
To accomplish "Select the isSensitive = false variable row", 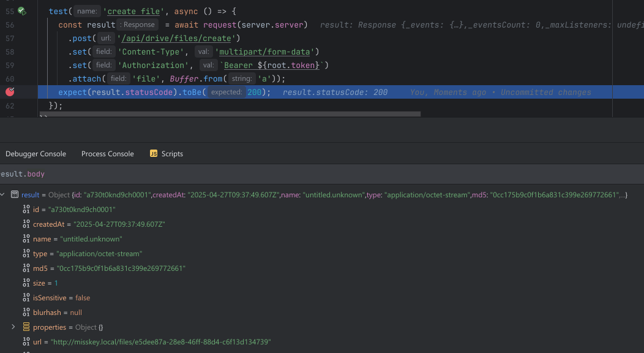I will pos(61,298).
